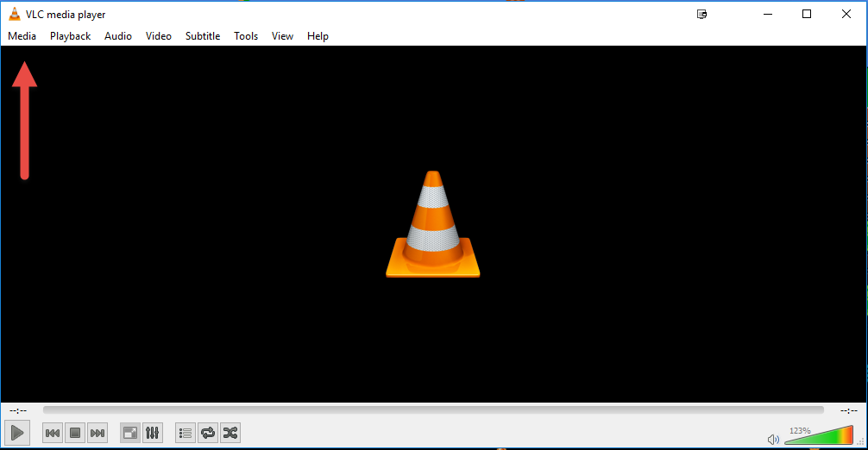Toggle loop repeat mode
The height and width of the screenshot is (450, 868).
pos(208,433)
